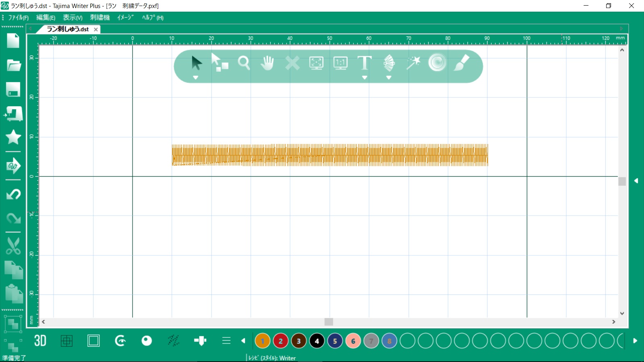Click horizontal scrollbar right arrow

613,322
